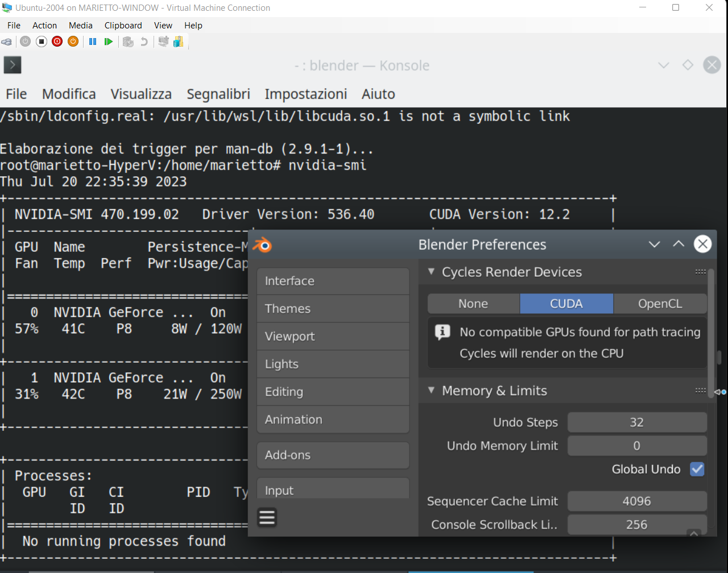The image size is (728, 573).
Task: Click the Blender logo in the Preferences header
Action: coord(262,245)
